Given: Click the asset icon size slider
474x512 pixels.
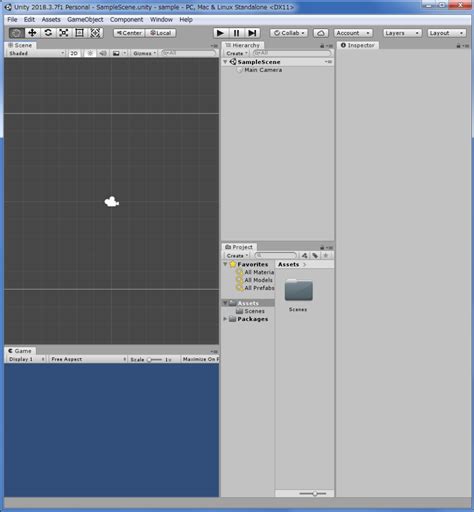Looking at the screenshot, I should click(x=313, y=493).
